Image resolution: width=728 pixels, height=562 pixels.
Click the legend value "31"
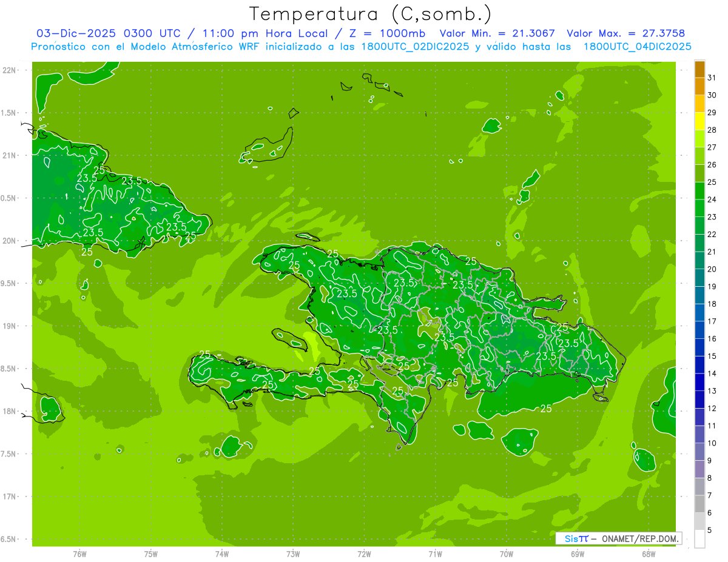tap(712, 78)
